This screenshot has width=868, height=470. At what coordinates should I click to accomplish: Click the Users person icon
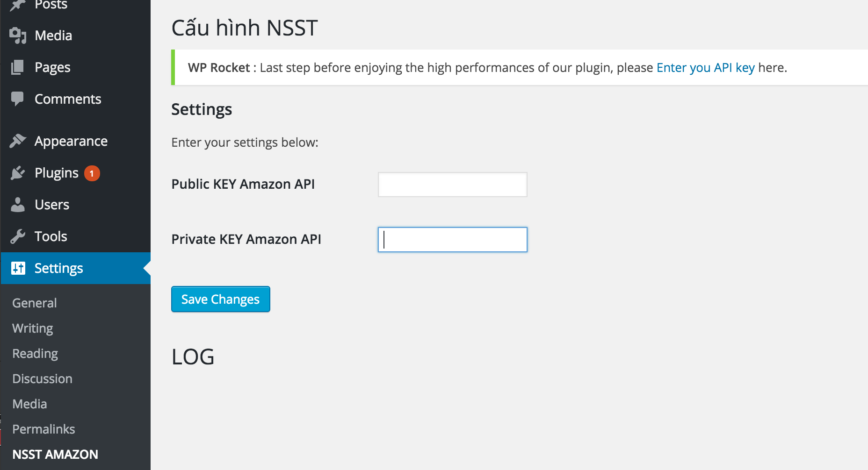coord(18,205)
